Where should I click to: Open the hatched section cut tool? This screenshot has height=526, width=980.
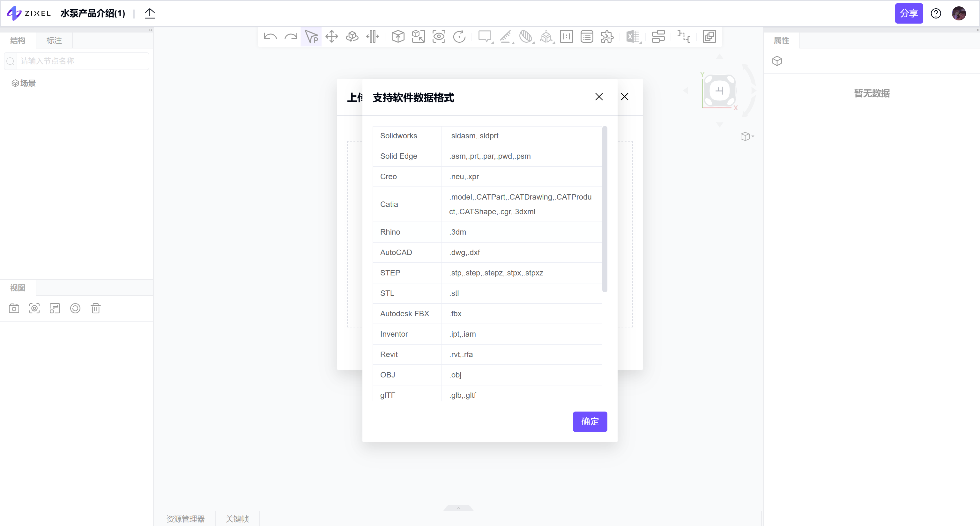tap(526, 37)
